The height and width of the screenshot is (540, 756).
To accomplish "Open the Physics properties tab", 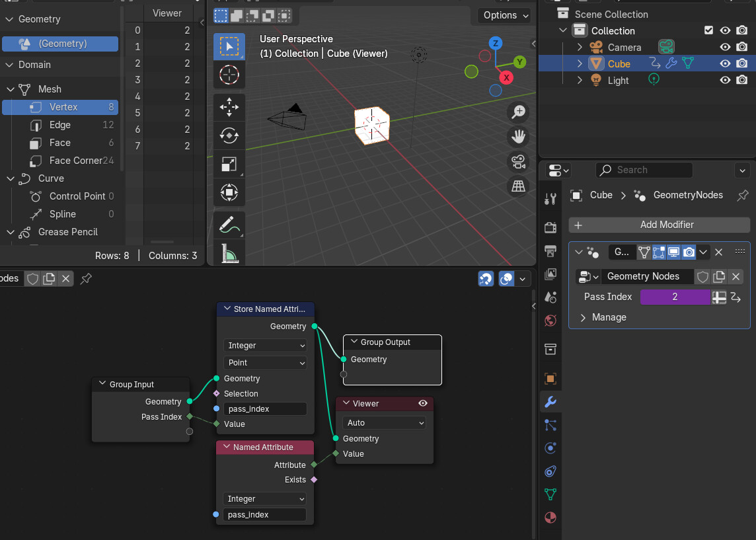I will pyautogui.click(x=550, y=448).
